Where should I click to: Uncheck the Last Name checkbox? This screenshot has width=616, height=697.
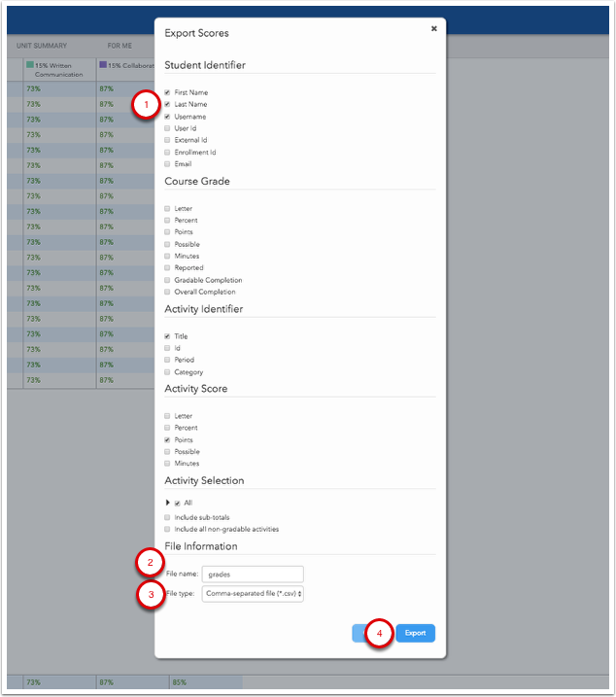(167, 104)
